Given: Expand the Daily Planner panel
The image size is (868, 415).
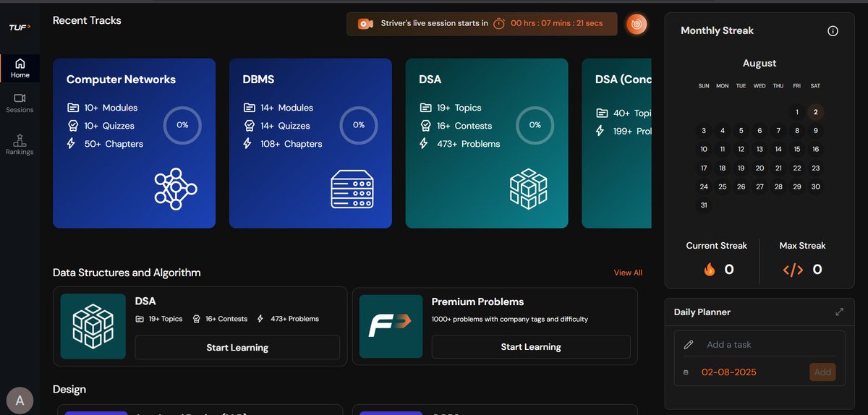Looking at the screenshot, I should (839, 312).
